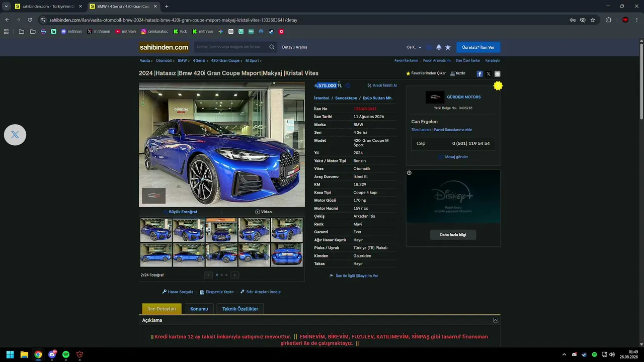644x362 pixels.
Task: Open Hasar Sorgula link
Action: [178, 292]
